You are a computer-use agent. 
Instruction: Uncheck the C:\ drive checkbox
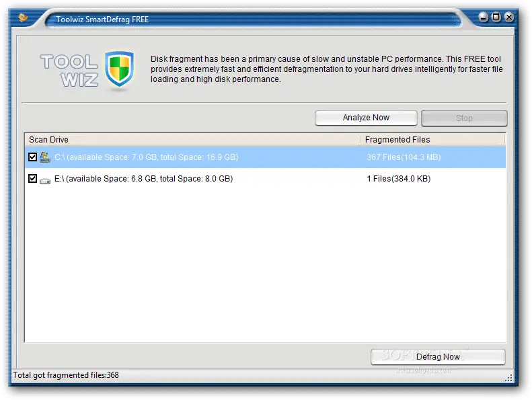coord(32,157)
